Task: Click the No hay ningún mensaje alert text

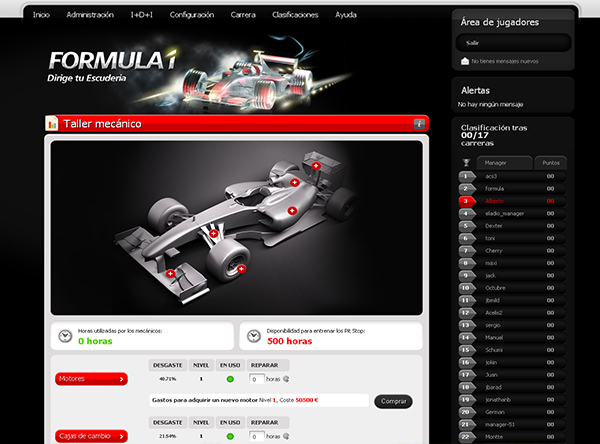Action: pyautogui.click(x=490, y=104)
